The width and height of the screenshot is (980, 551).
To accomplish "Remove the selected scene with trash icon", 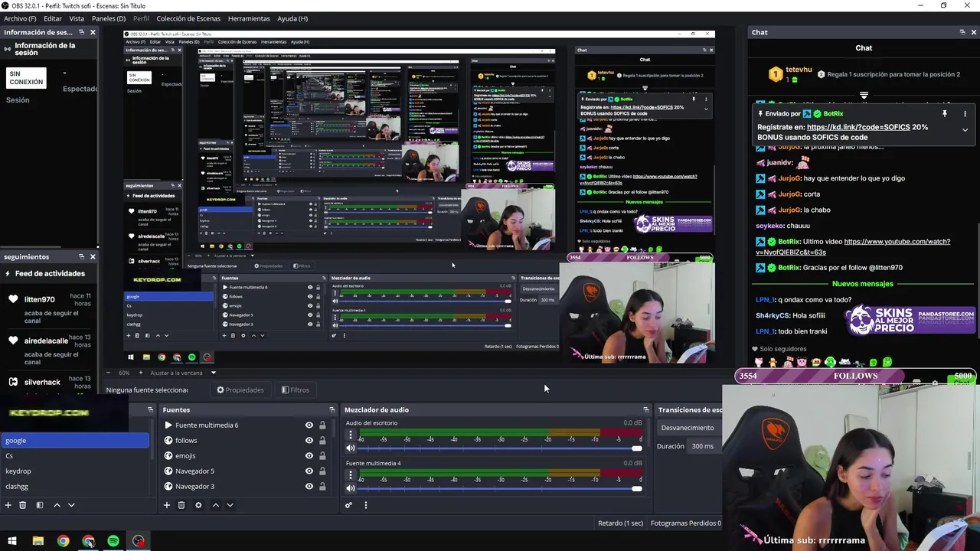I will tap(23, 505).
